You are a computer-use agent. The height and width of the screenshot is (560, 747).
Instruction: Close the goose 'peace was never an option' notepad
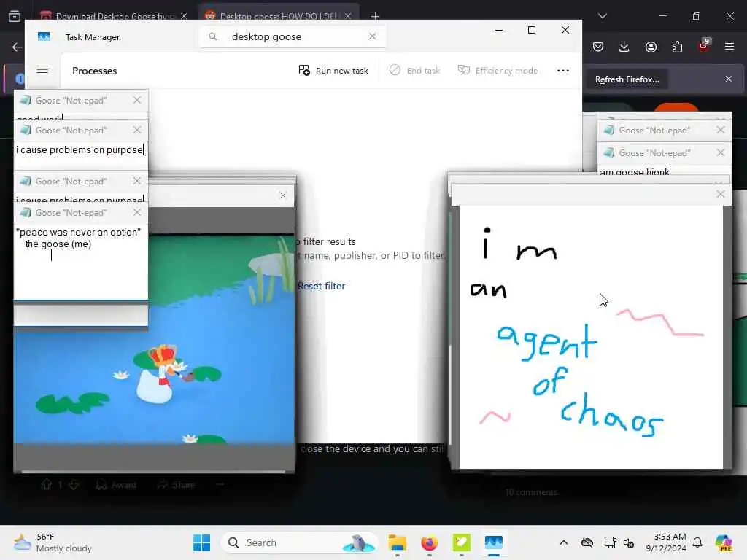coord(137,212)
